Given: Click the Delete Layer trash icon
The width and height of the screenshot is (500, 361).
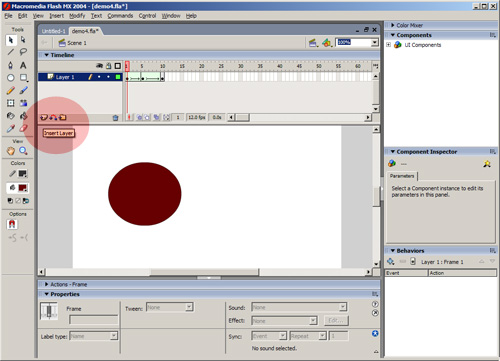Looking at the screenshot, I should (115, 118).
